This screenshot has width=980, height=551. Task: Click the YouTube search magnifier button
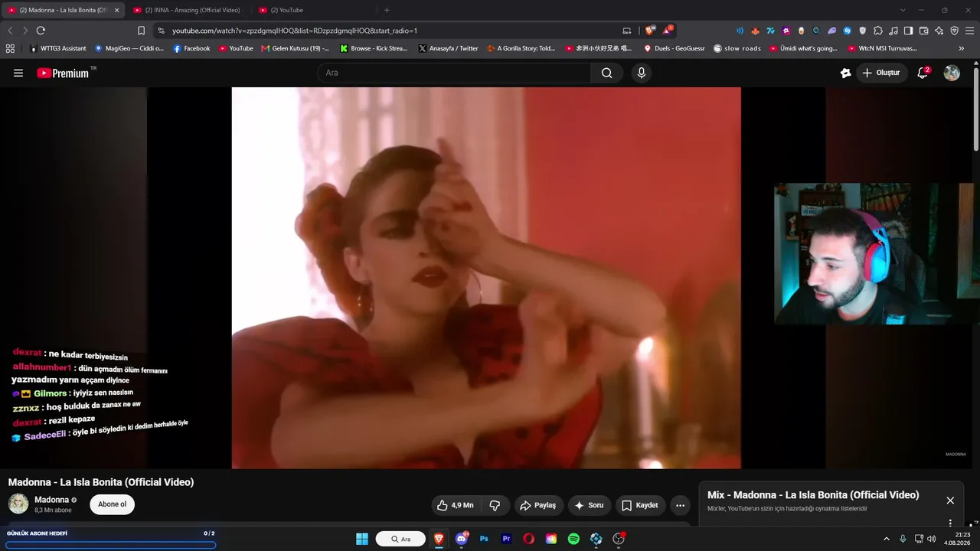coord(606,73)
